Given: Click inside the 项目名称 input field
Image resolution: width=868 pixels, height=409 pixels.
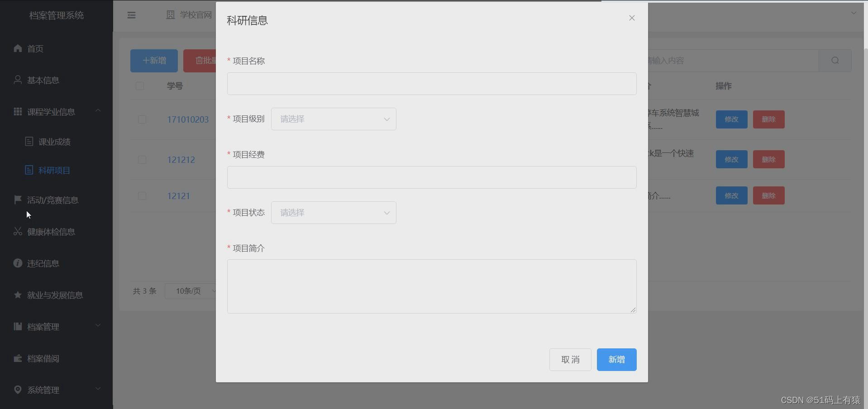Looking at the screenshot, I should click(x=431, y=84).
